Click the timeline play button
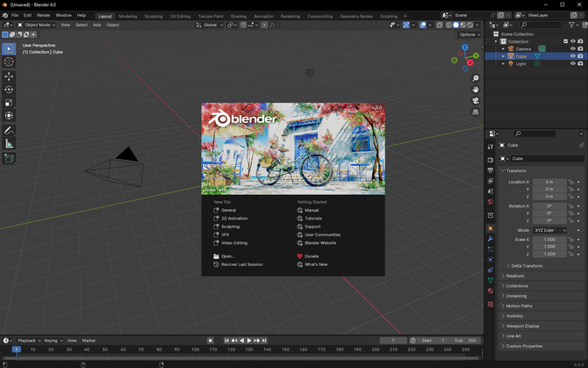Image resolution: width=588 pixels, height=368 pixels. (x=249, y=341)
